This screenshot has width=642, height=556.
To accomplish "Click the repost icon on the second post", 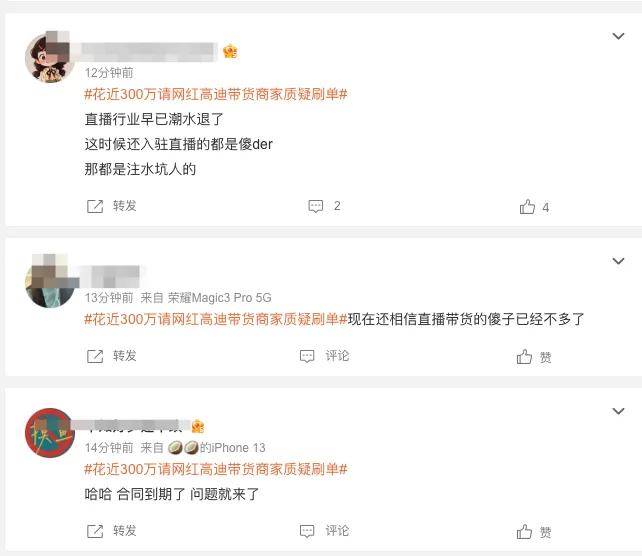I will coord(95,356).
